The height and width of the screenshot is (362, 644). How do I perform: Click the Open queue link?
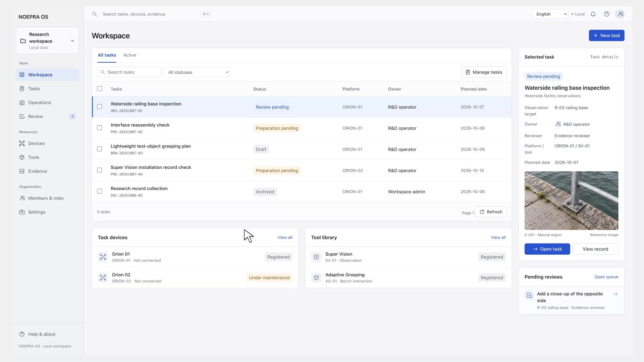606,277
